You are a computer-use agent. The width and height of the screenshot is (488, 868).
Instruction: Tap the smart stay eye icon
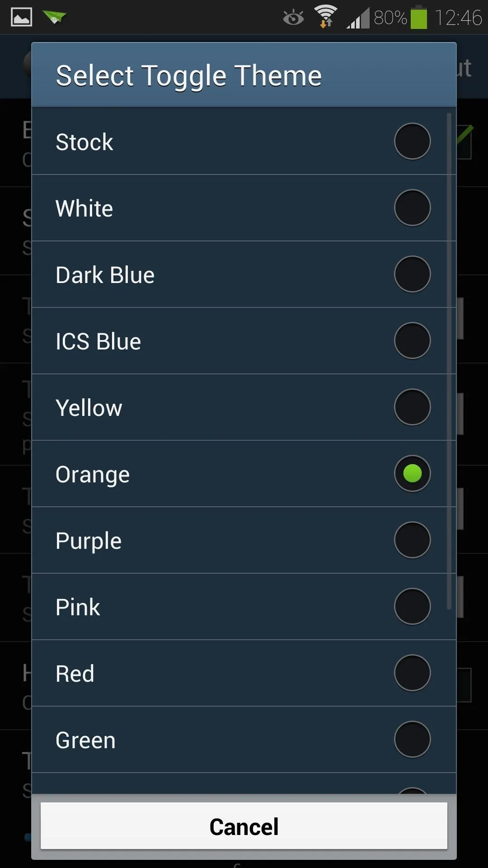293,18
